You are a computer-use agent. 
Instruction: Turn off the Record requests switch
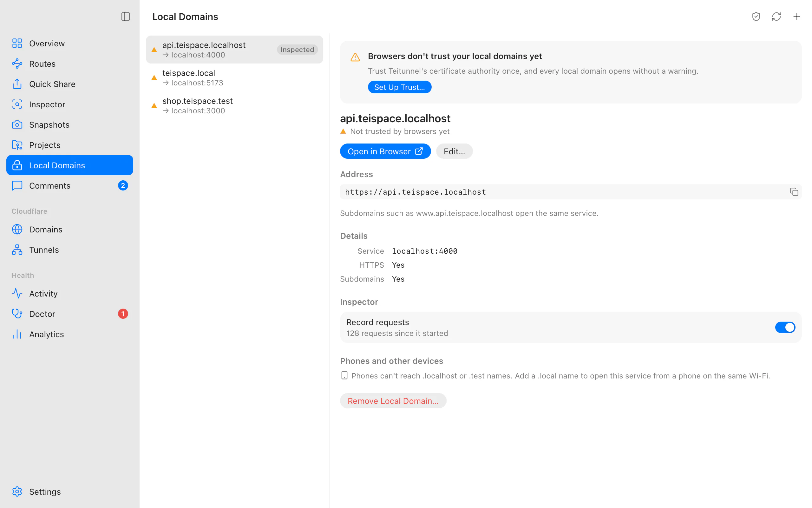785,327
